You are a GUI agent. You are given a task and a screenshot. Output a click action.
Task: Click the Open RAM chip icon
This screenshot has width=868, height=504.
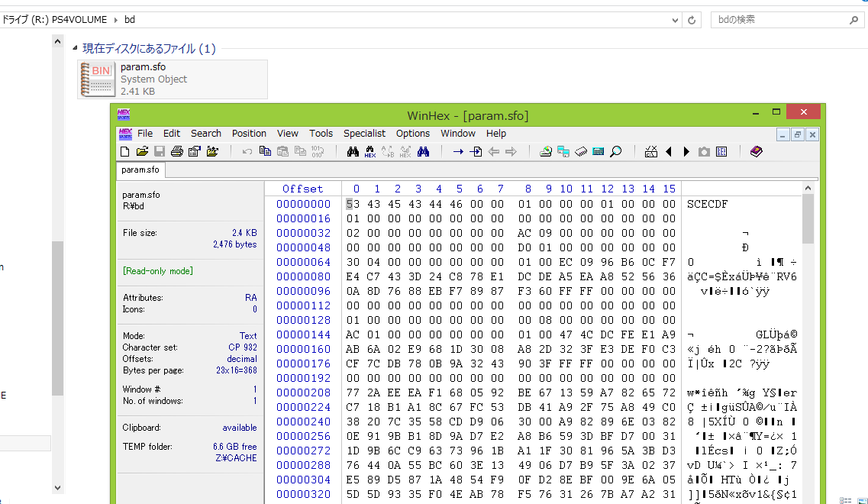581,152
